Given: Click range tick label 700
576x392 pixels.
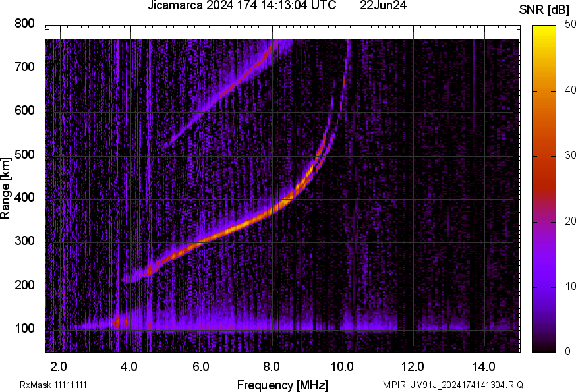Looking at the screenshot, I should tap(24, 67).
